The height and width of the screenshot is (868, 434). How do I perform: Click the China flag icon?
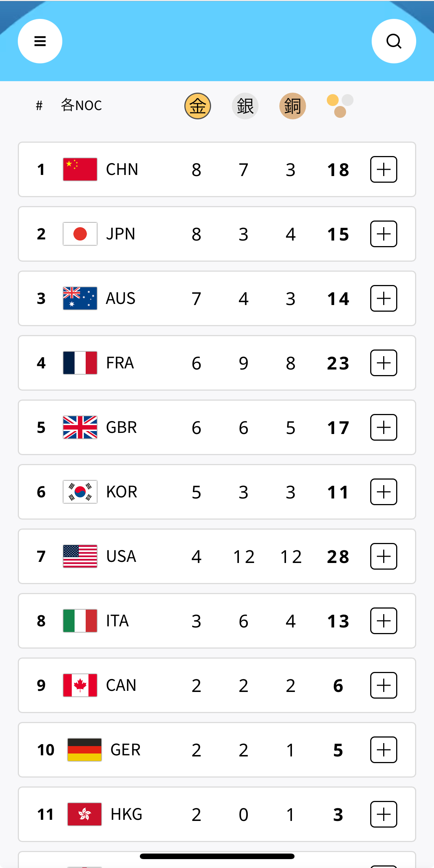(x=80, y=169)
